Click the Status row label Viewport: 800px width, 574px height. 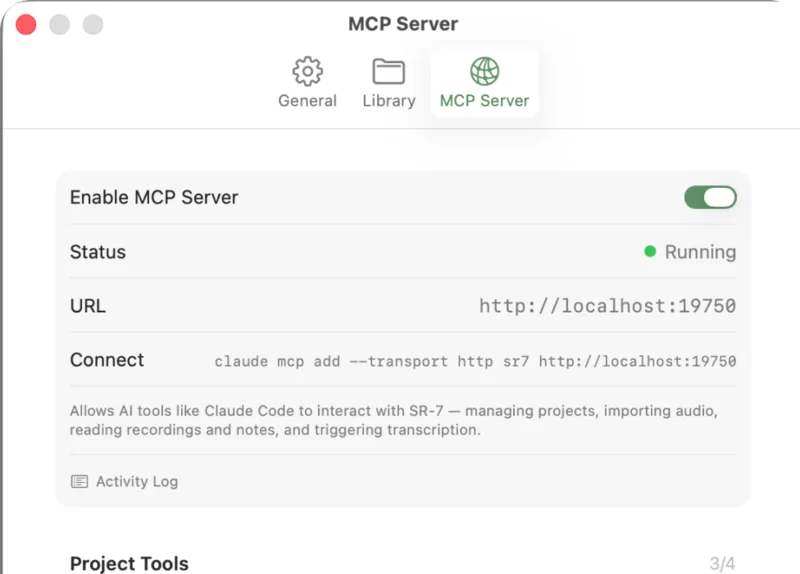[x=97, y=252]
